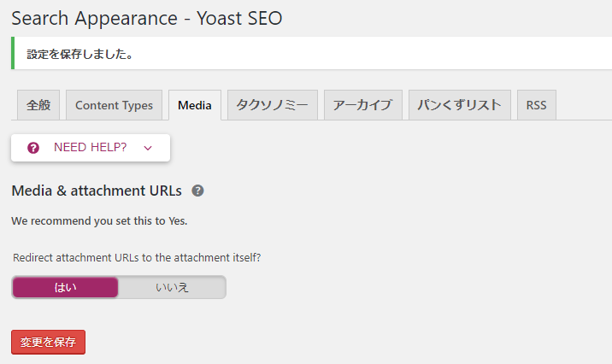Switch redirect toggle to いいえ
Image resolution: width=612 pixels, height=364 pixels.
tap(172, 288)
